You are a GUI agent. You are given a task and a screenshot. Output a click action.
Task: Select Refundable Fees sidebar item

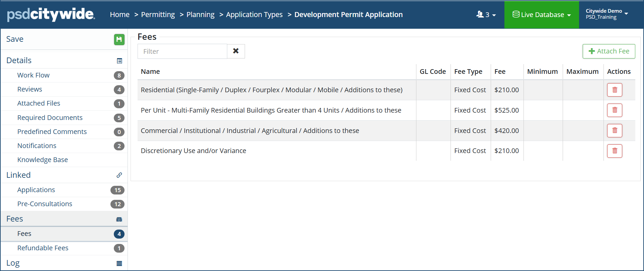tap(43, 248)
